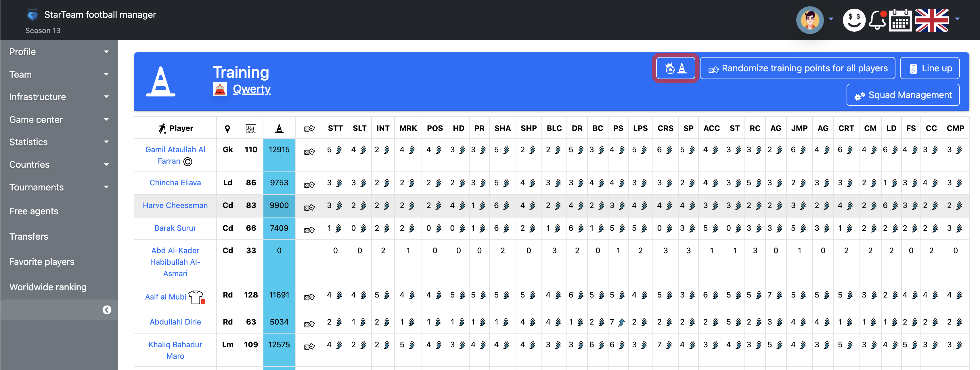This screenshot has width=980, height=370.
Task: Click the dice icon for Asif al Mubi
Action: 309,297
